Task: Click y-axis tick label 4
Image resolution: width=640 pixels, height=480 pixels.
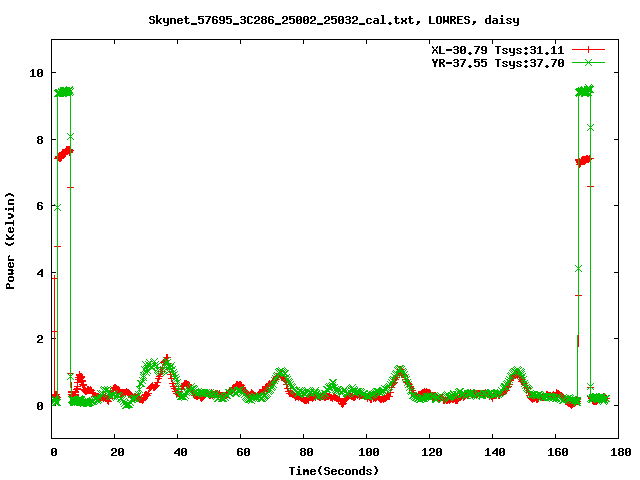Action: tap(40, 273)
